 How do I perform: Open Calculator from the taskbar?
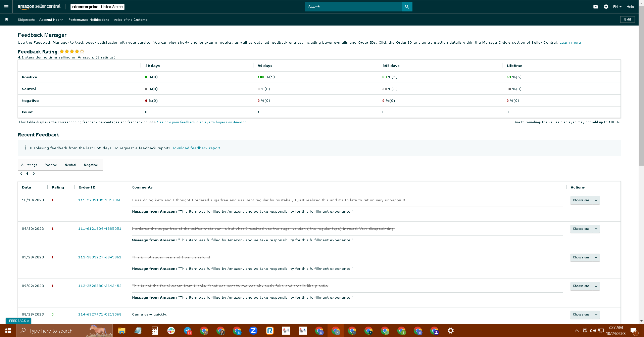tap(154, 331)
